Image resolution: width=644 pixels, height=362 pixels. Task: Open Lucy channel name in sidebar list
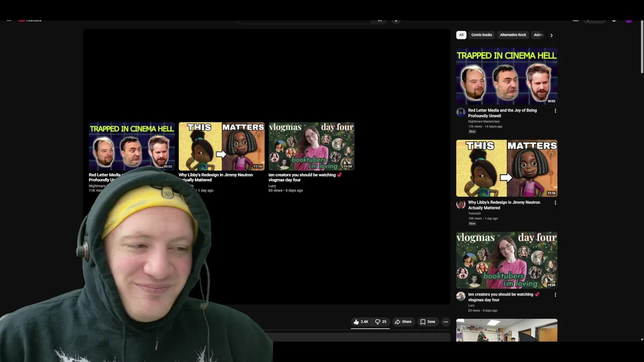coord(471,305)
